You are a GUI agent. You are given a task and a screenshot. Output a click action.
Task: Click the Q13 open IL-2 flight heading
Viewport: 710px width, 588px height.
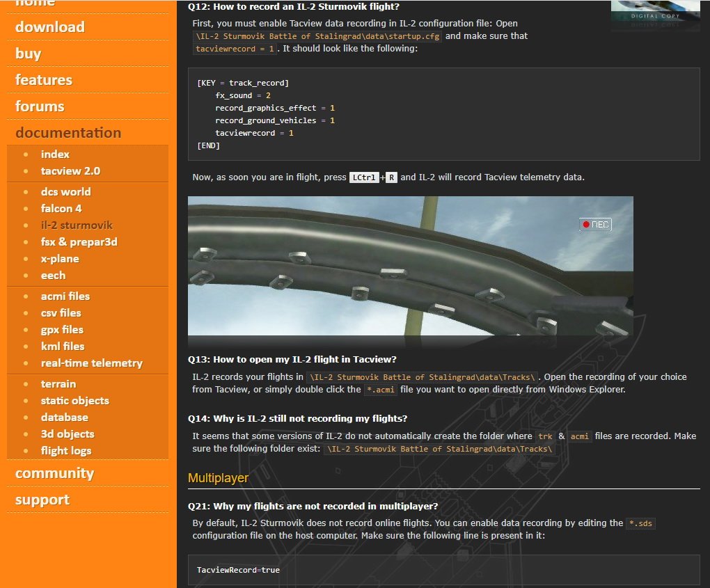292,360
